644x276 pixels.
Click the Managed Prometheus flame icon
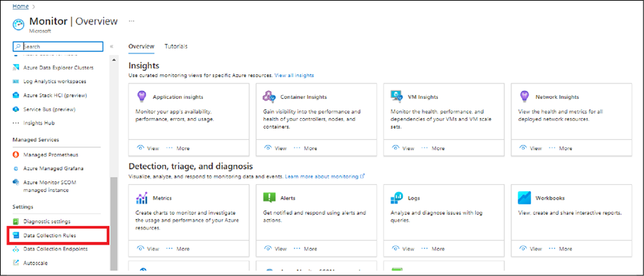[16, 155]
